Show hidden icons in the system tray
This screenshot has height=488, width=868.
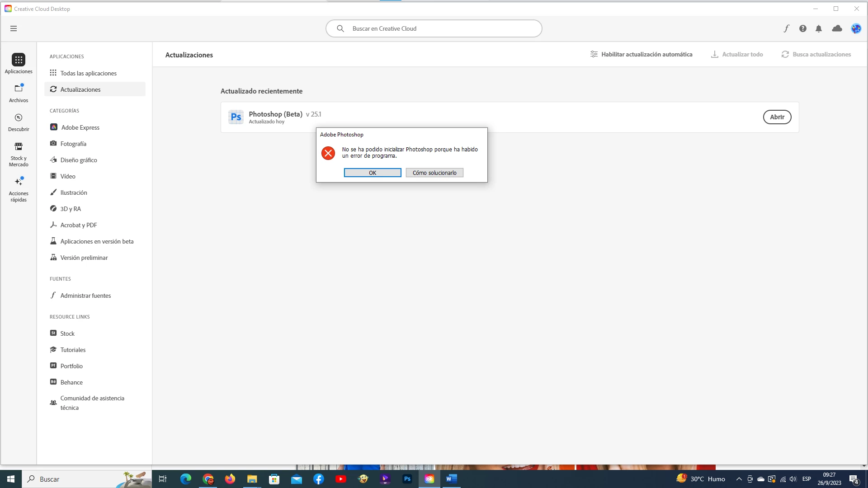click(x=739, y=479)
